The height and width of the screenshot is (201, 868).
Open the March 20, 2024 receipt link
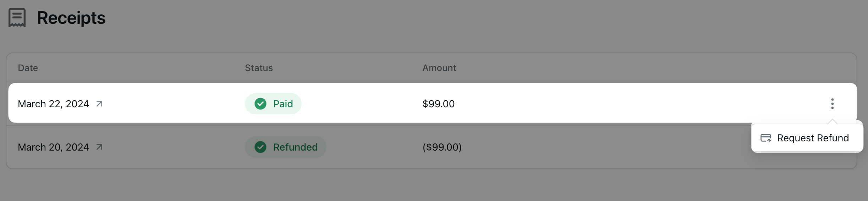tap(53, 147)
